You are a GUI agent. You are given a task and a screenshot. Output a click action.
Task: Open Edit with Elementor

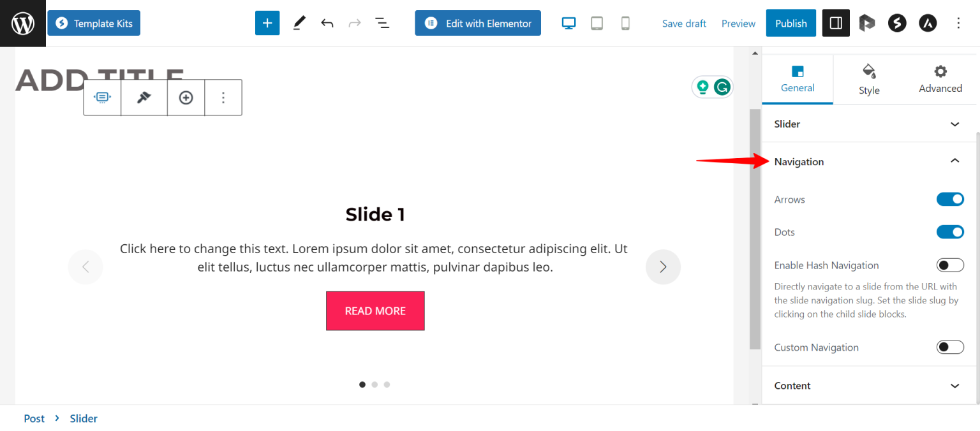[477, 23]
